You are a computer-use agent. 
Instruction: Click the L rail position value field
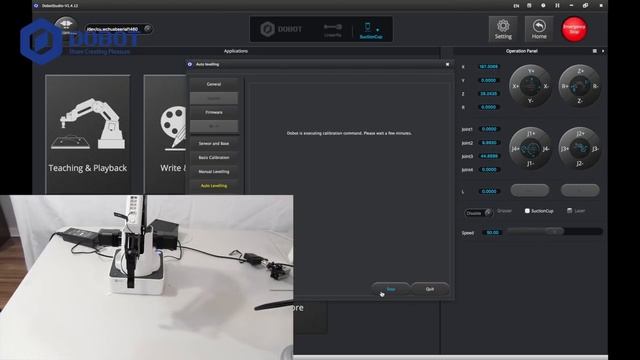pos(489,191)
